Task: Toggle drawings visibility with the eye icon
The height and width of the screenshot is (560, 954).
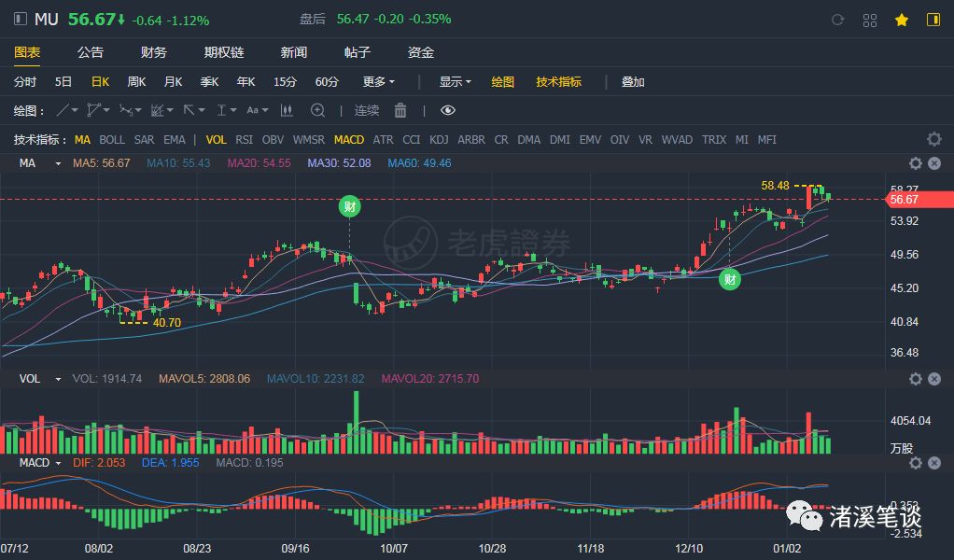Action: point(448,111)
